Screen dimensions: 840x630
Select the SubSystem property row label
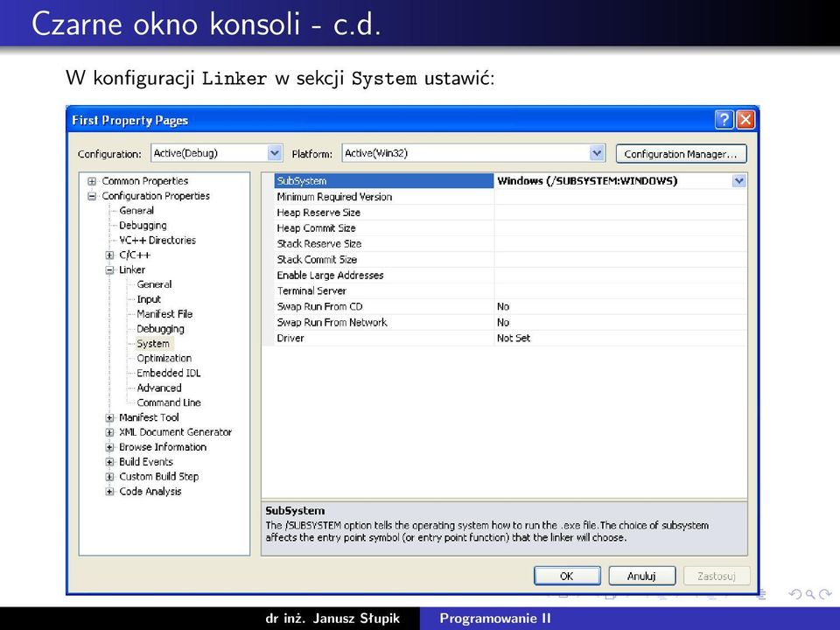coord(383,181)
